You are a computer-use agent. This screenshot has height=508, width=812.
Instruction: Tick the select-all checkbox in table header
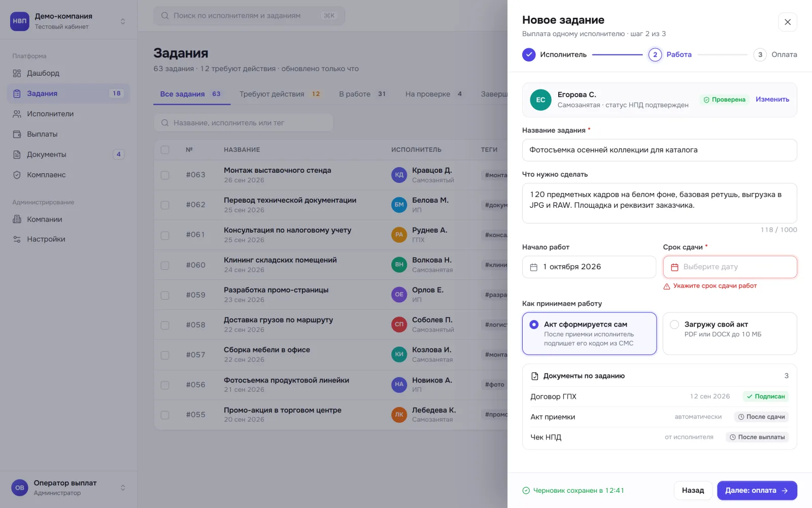point(165,150)
